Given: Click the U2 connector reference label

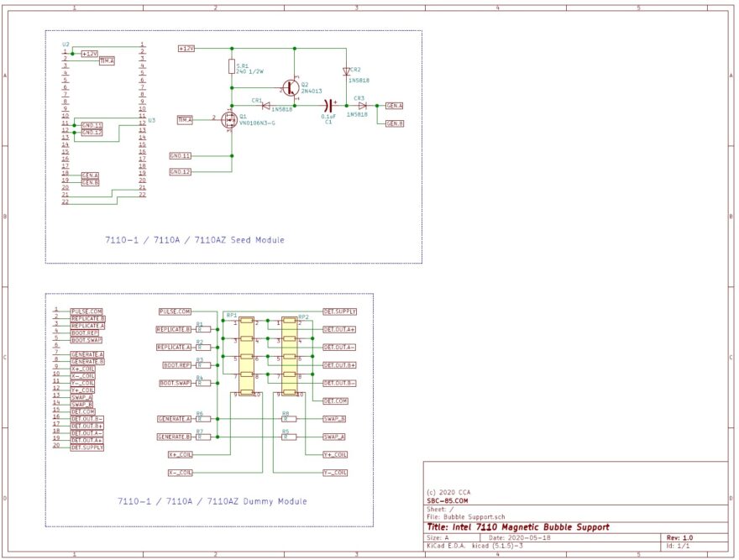Looking at the screenshot, I should click(x=66, y=44).
